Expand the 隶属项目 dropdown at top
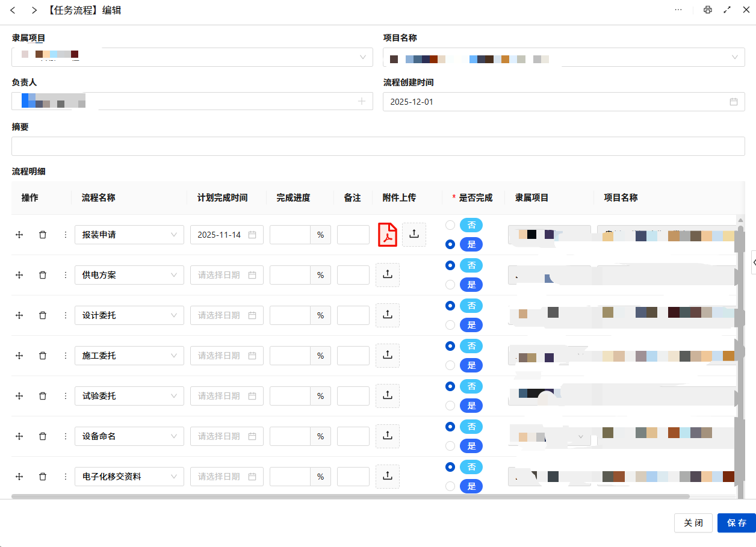The height and width of the screenshot is (547, 756). [x=363, y=57]
